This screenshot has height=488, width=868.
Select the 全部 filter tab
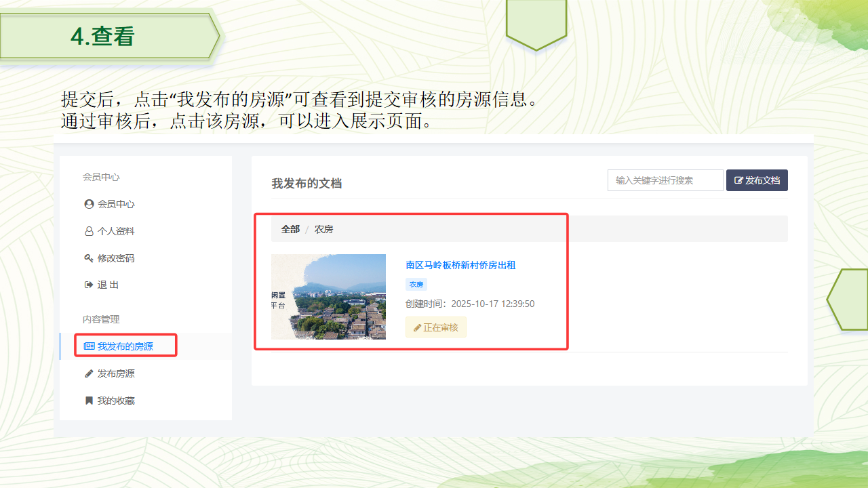290,229
